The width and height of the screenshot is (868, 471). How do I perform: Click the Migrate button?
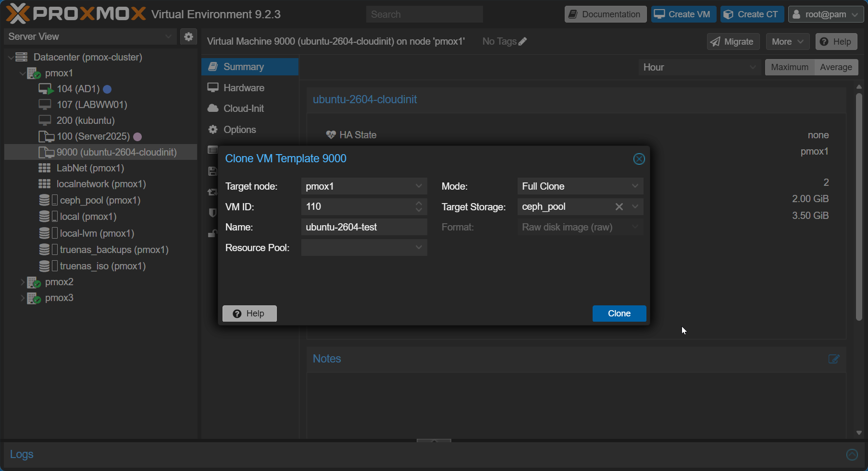733,42
